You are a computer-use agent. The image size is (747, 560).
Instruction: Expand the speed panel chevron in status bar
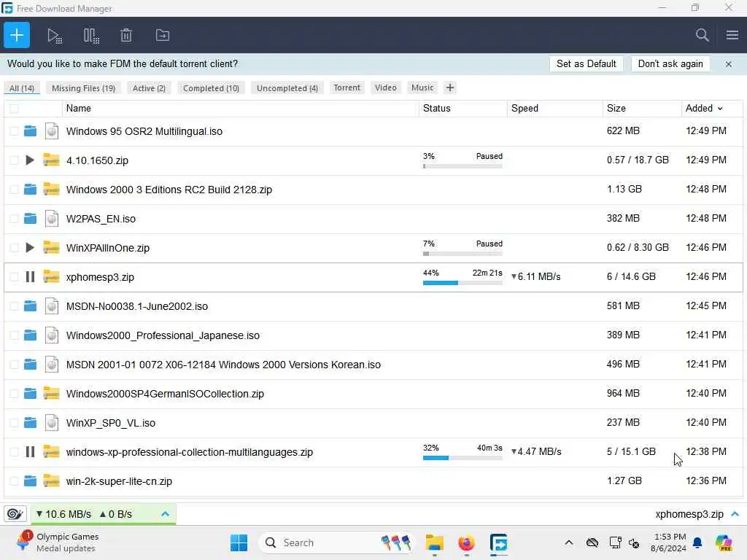tap(165, 514)
